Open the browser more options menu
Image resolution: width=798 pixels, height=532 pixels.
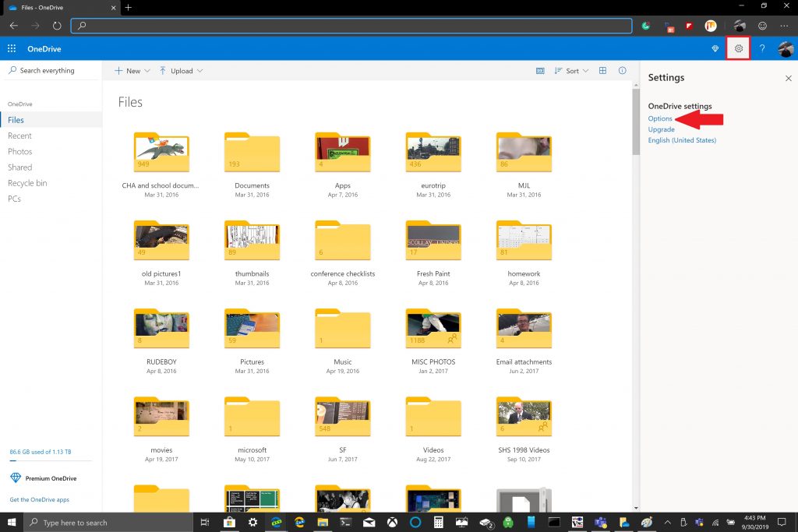(x=784, y=26)
